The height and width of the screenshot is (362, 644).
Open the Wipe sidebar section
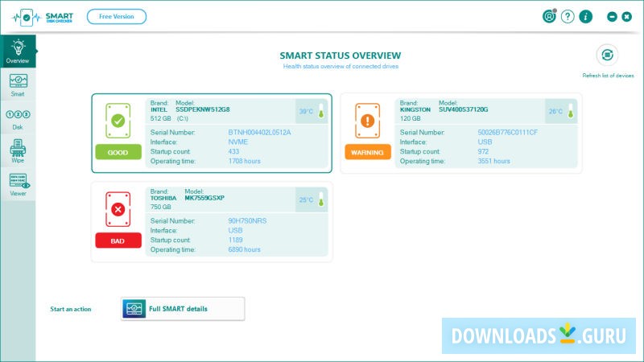click(18, 151)
